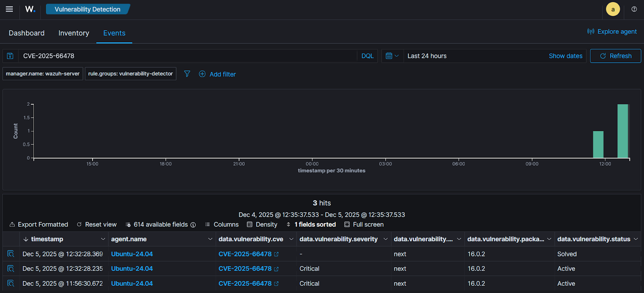Expand data.vulnerability.packa... column menu
This screenshot has height=293, width=644.
[549, 239]
